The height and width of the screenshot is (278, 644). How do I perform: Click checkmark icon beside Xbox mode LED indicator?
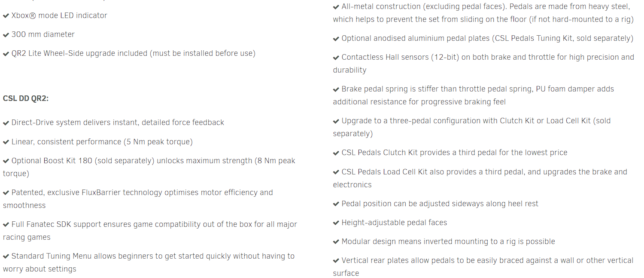(6, 15)
